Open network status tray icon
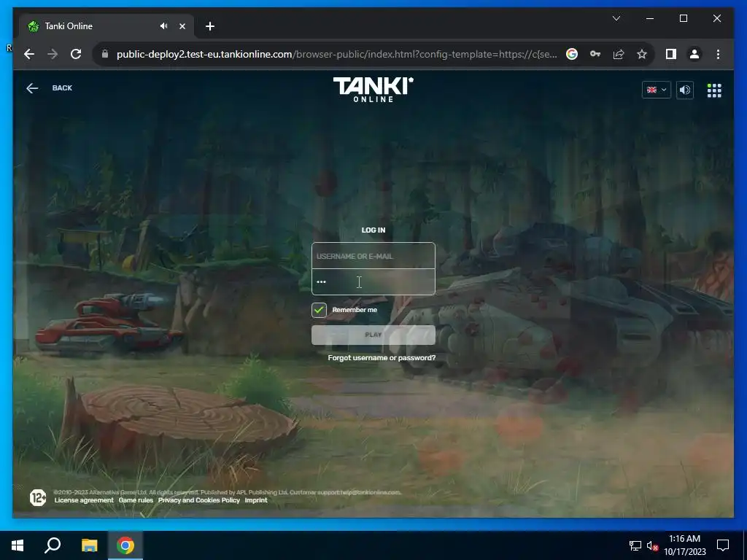The width and height of the screenshot is (747, 560). click(635, 545)
